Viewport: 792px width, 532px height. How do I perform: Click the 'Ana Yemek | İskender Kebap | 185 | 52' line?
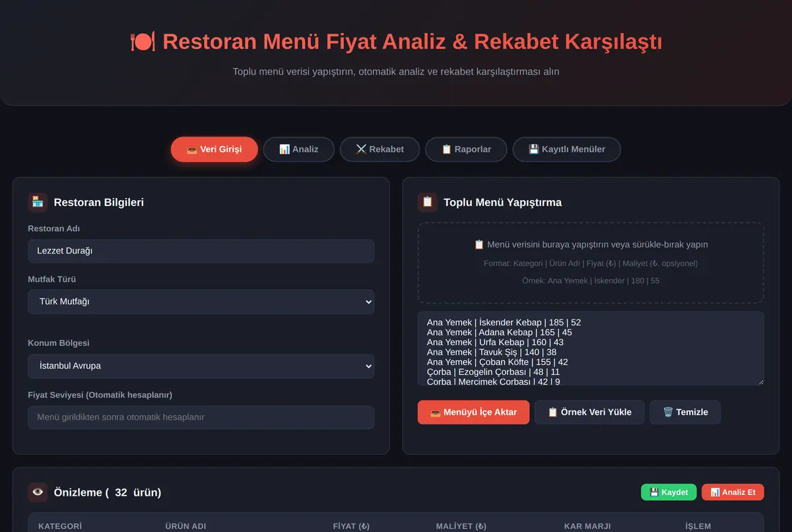click(x=504, y=323)
